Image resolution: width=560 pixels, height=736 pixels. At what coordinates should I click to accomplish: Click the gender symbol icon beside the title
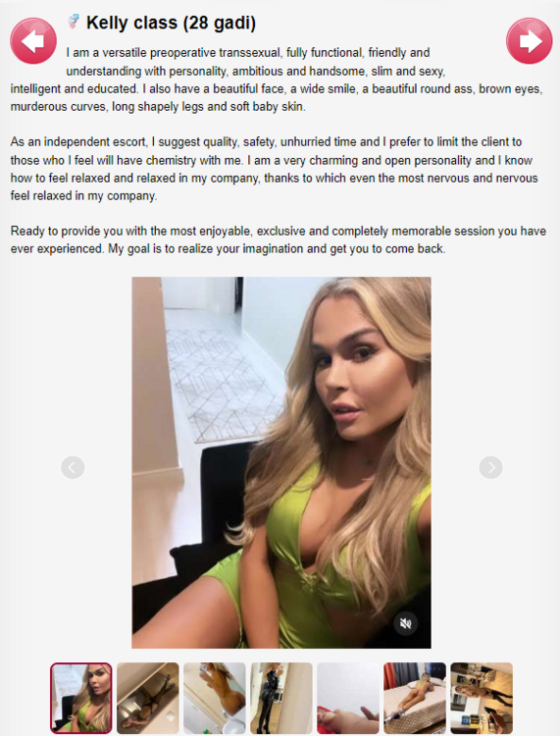pyautogui.click(x=74, y=22)
